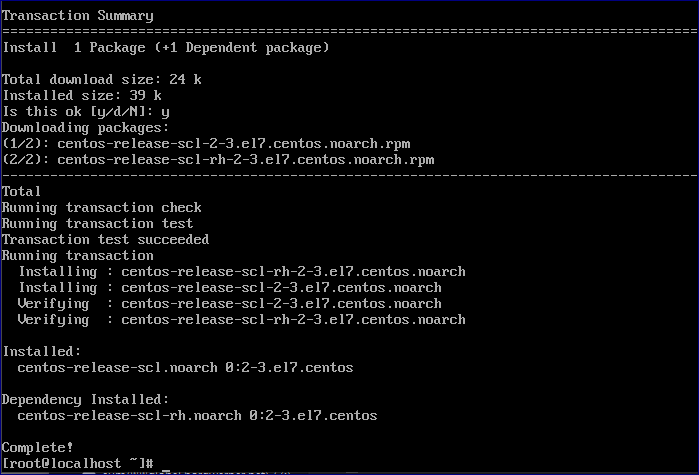Click the 'Total' line below the dashes

(21, 192)
